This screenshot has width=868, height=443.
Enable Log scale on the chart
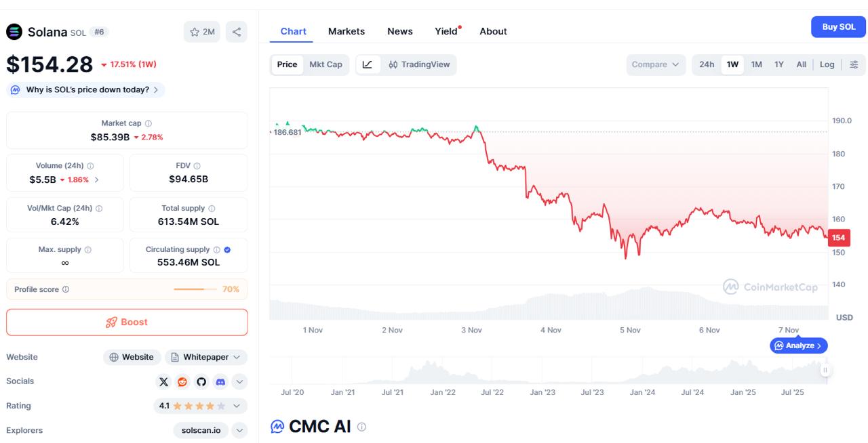[827, 64]
